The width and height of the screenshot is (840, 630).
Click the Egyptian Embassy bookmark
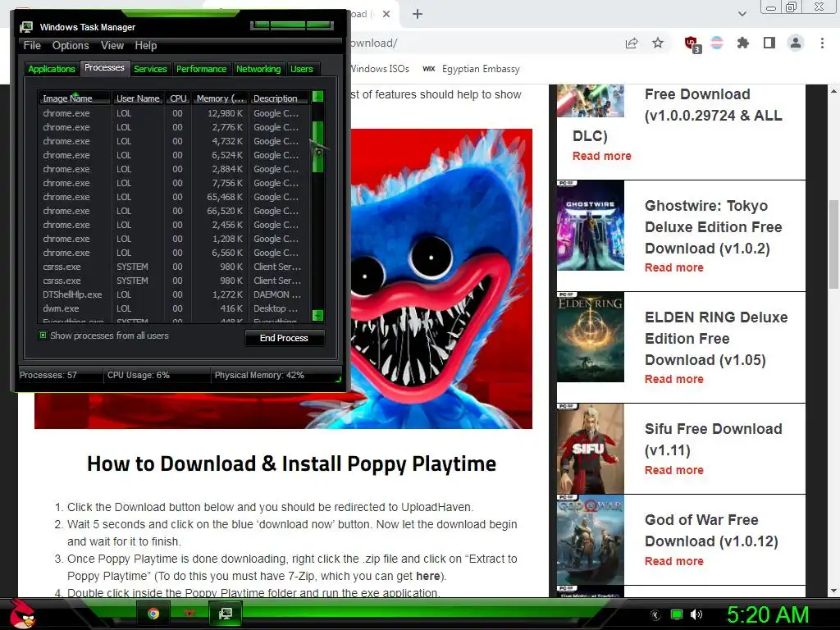click(471, 69)
